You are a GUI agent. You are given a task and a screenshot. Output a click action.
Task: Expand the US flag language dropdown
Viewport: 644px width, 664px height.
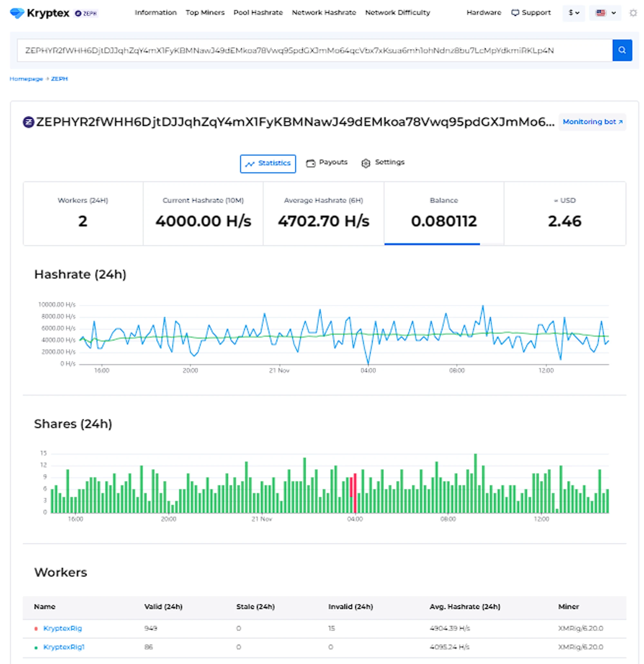[605, 13]
